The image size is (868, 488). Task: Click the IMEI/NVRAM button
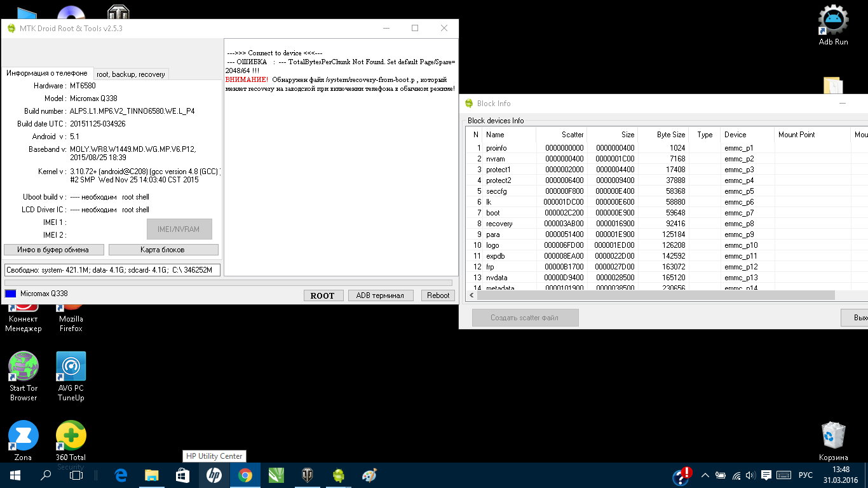click(179, 229)
